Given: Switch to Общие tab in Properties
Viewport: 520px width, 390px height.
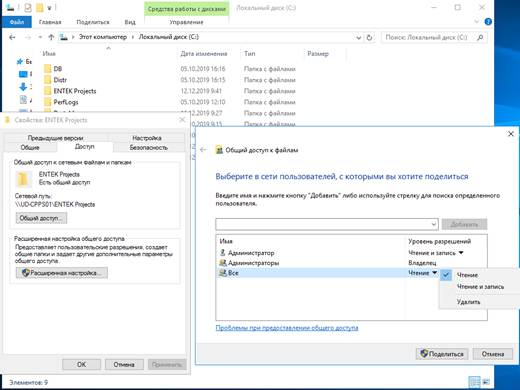Looking at the screenshot, I should pyautogui.click(x=30, y=147).
